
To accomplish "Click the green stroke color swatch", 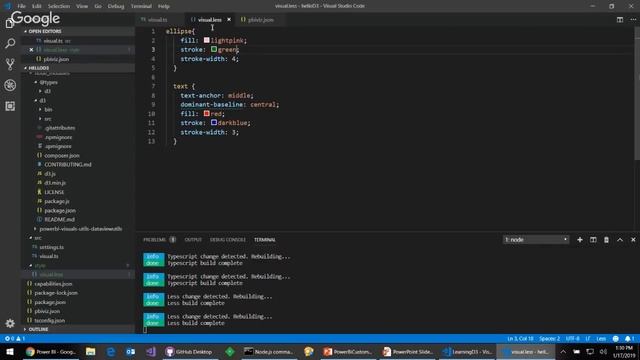I will (214, 49).
